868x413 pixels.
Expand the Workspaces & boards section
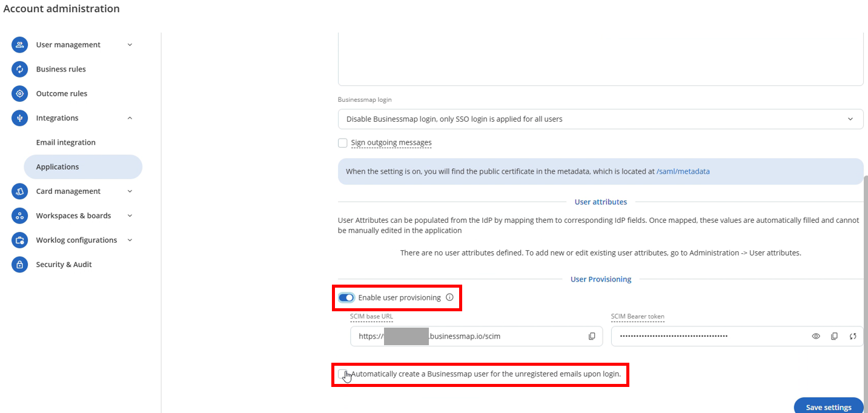pyautogui.click(x=130, y=216)
